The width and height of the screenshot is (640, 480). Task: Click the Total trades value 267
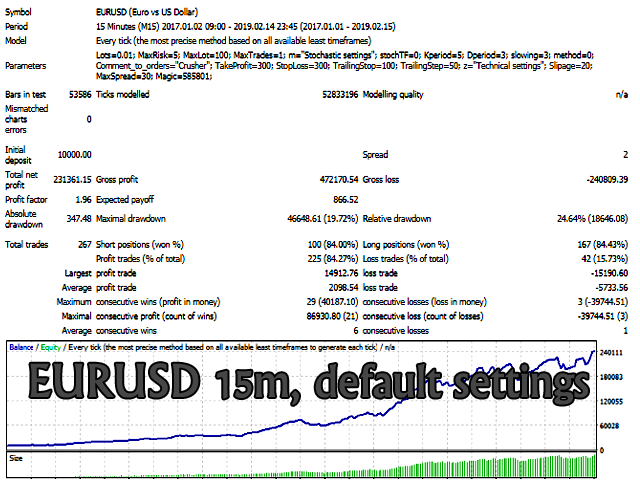tap(83, 244)
